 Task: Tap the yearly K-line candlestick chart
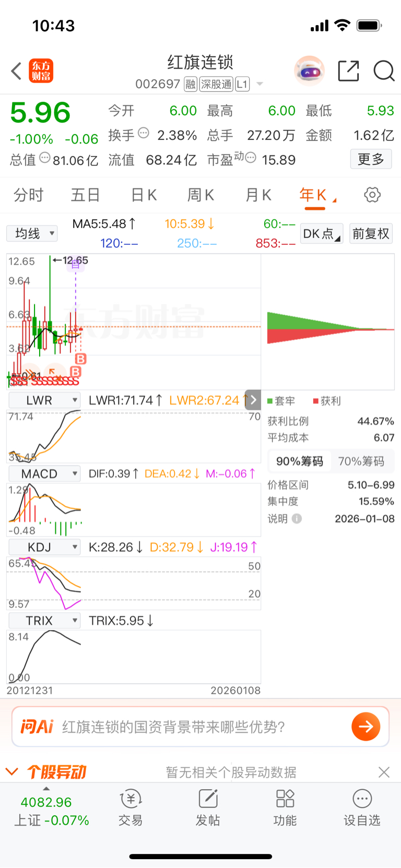tap(134, 322)
